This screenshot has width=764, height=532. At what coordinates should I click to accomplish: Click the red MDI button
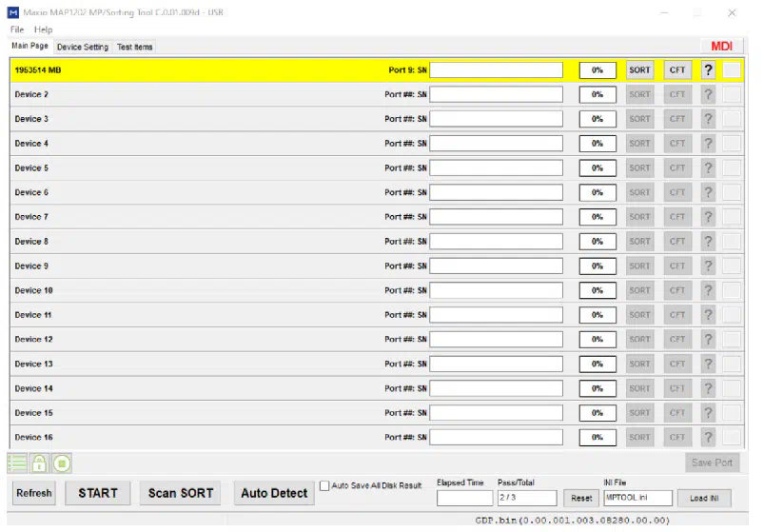722,47
